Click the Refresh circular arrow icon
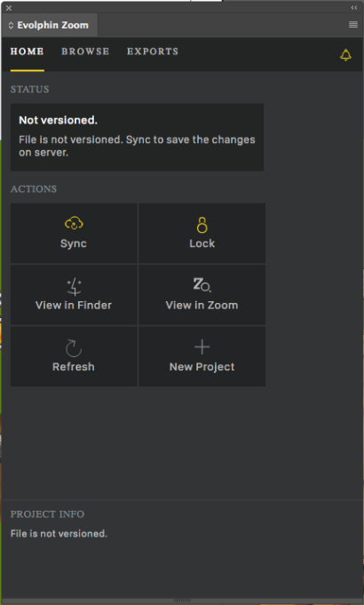The image size is (364, 605). click(74, 348)
